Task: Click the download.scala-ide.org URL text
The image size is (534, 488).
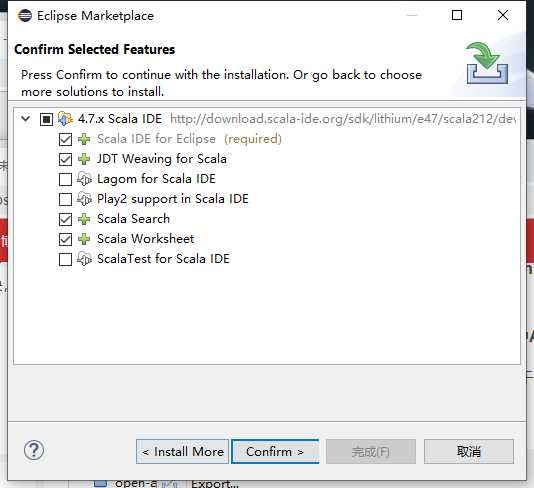Action: click(343, 119)
